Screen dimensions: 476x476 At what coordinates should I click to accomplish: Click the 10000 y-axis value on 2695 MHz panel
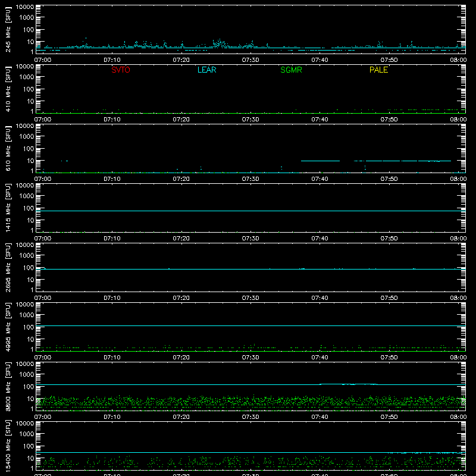[24, 245]
